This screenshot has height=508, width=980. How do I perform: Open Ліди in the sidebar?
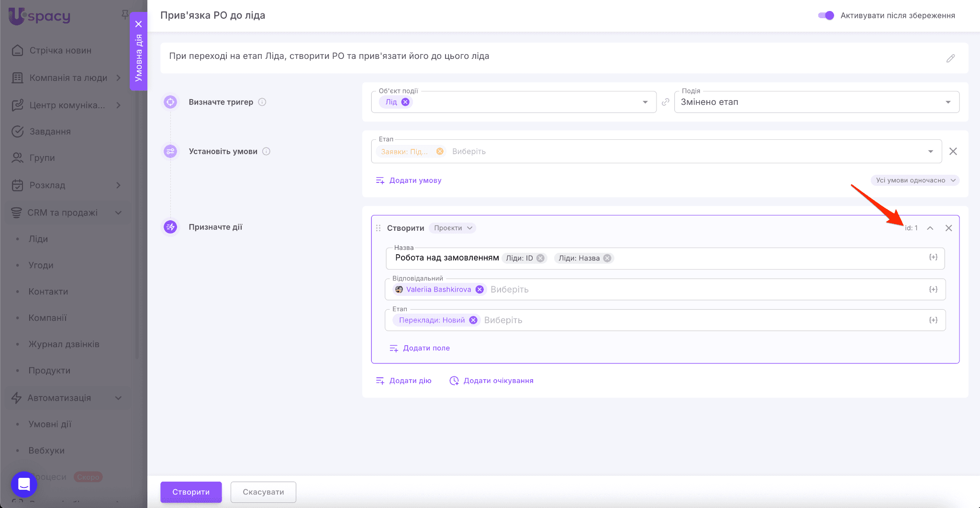[38, 239]
